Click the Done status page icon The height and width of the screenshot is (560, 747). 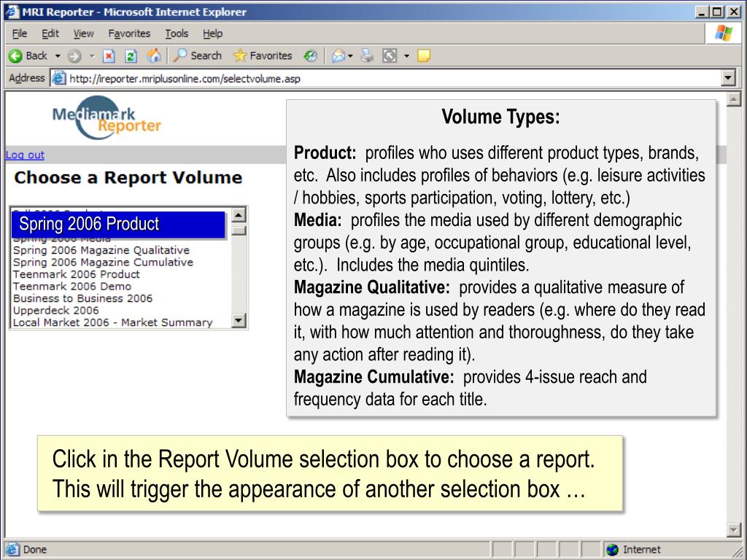click(12, 549)
